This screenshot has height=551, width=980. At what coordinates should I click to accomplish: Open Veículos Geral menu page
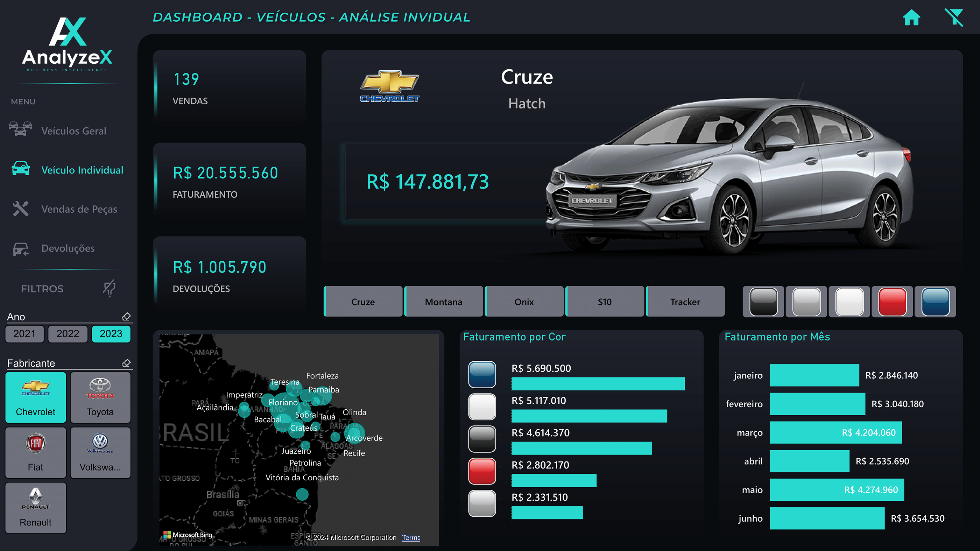click(74, 131)
